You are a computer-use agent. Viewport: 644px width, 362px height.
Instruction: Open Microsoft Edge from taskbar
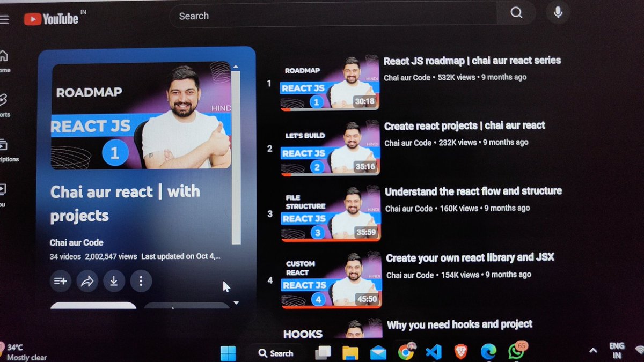click(x=488, y=352)
